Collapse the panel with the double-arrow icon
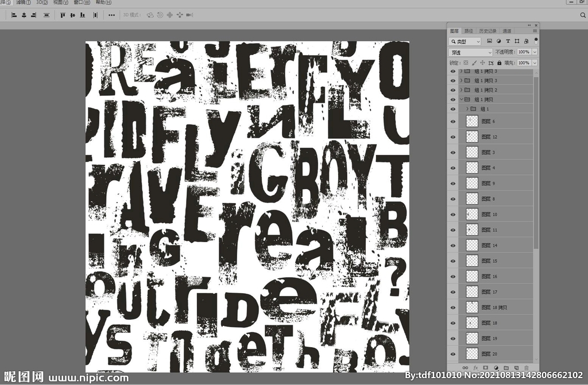588x385 pixels. (529, 25)
